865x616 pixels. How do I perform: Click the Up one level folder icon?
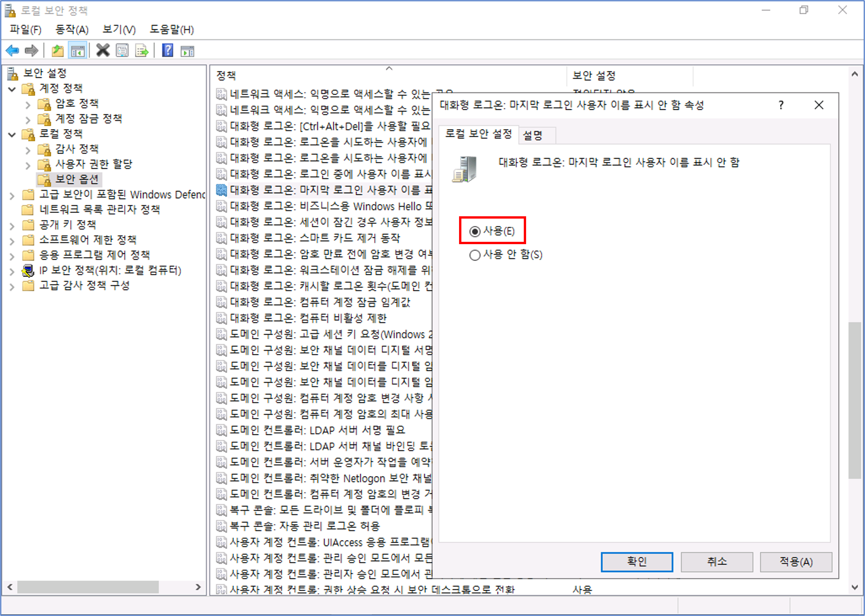tap(57, 50)
